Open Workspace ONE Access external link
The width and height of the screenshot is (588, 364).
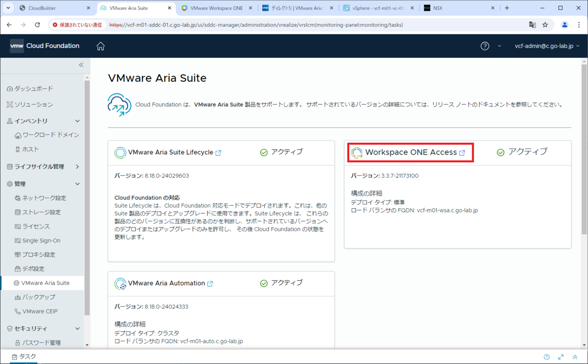[x=462, y=153]
